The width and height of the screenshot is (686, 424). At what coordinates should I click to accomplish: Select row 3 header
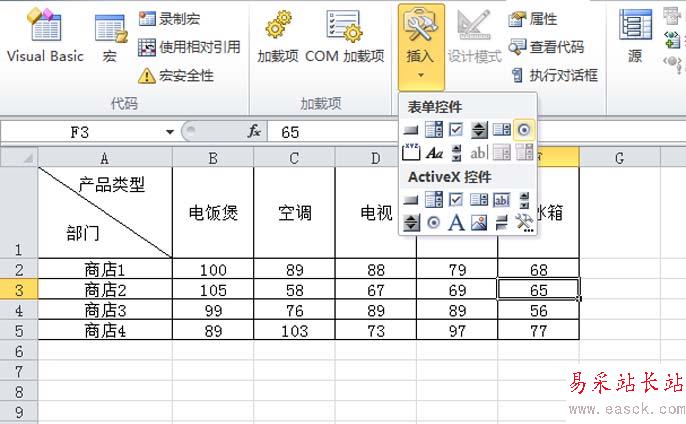(x=19, y=290)
